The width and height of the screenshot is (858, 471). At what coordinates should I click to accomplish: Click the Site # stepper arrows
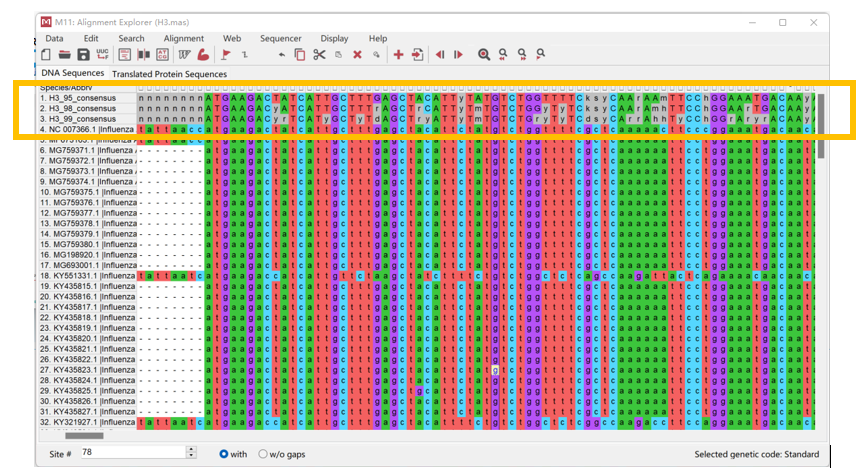(191, 453)
